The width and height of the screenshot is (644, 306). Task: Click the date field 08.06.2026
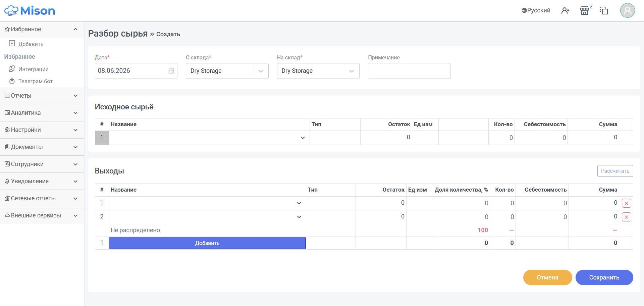(x=136, y=71)
